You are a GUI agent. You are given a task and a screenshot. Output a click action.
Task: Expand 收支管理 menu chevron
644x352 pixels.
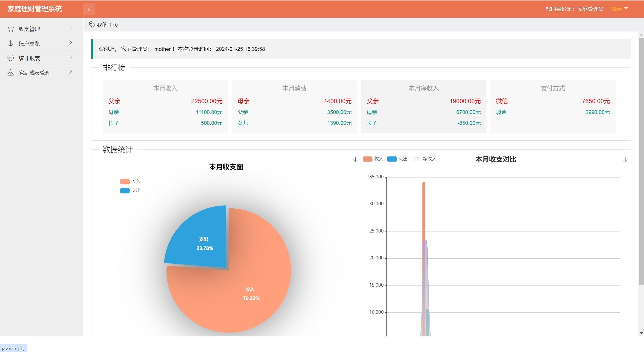click(x=71, y=28)
